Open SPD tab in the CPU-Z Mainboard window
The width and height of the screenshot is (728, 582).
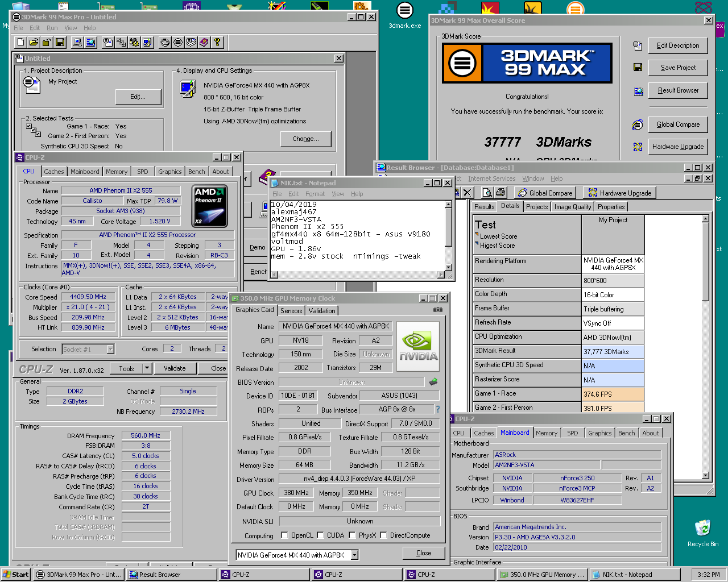573,433
